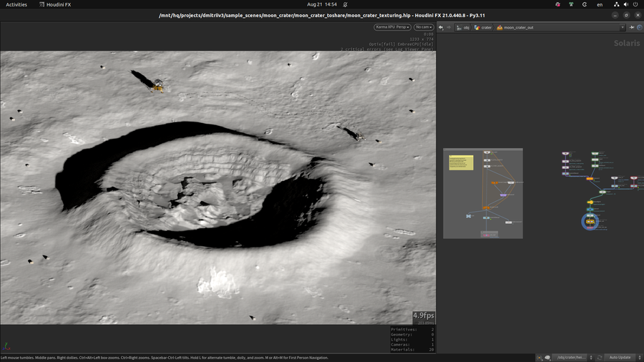The image size is (644, 362).
Task: Click the network editor forward arrow
Action: (449, 27)
